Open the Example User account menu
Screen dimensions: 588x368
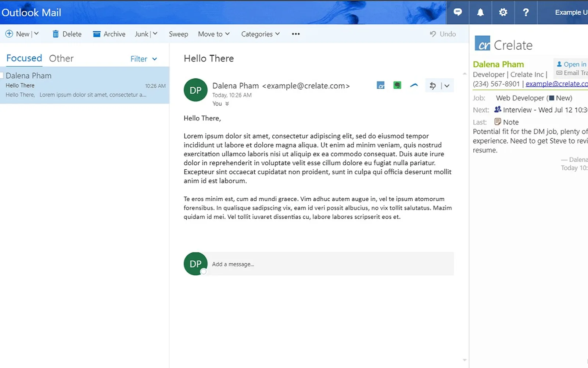(571, 12)
